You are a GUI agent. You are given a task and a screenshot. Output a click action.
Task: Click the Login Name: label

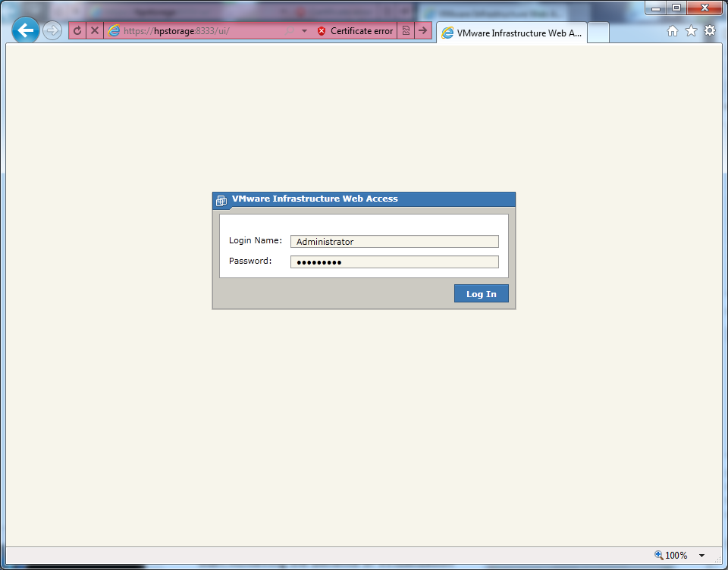point(256,240)
